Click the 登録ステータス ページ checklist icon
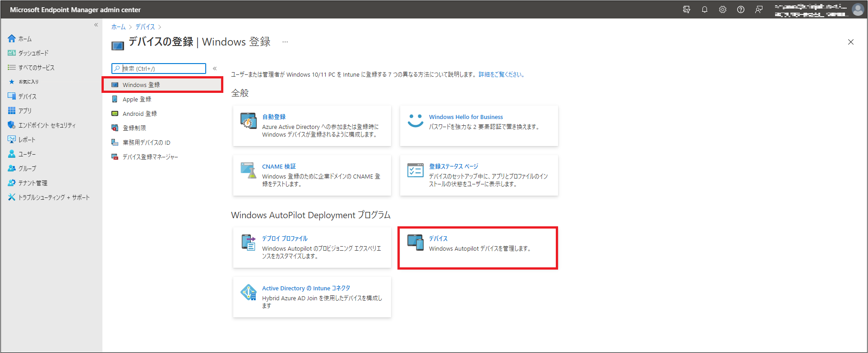 coord(416,170)
